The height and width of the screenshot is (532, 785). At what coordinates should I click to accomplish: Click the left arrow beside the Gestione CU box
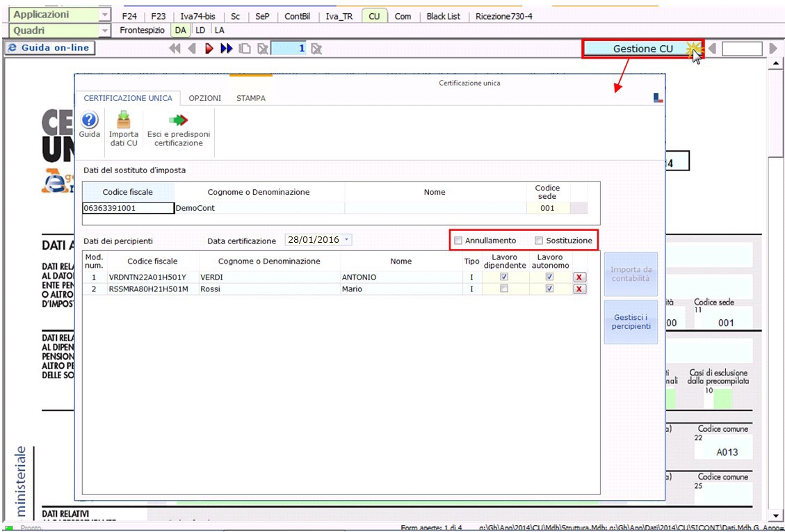coord(712,49)
